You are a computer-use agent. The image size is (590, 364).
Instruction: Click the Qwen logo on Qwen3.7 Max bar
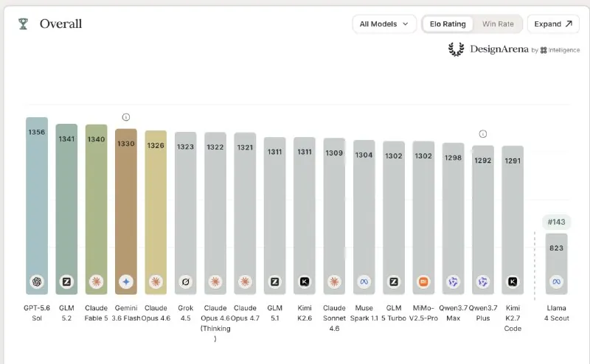[x=453, y=281]
